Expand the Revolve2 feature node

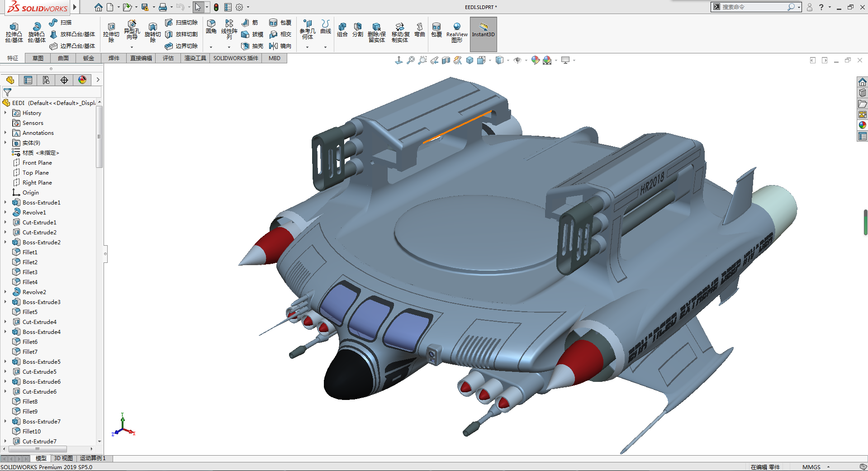pyautogui.click(x=5, y=292)
